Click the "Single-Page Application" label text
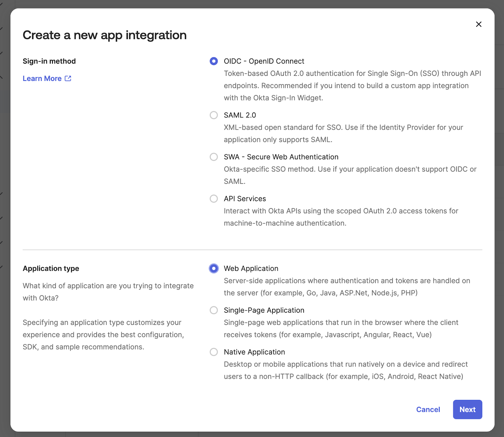 tap(264, 310)
